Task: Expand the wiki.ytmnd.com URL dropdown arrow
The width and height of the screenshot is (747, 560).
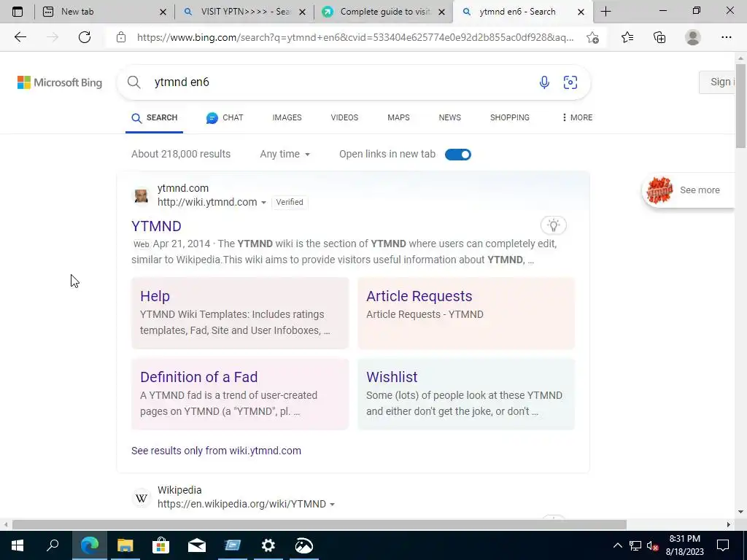Action: tap(263, 203)
